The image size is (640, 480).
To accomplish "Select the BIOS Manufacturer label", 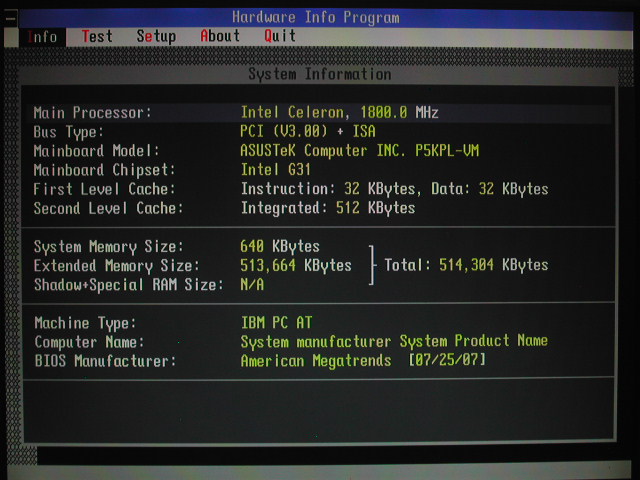I will click(105, 361).
